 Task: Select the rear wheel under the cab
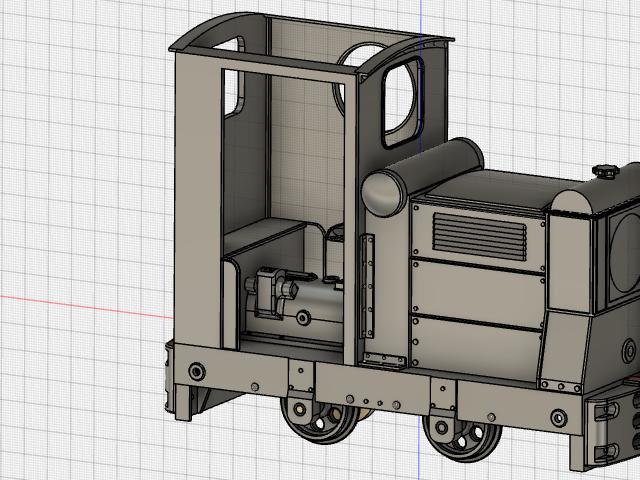[319, 420]
